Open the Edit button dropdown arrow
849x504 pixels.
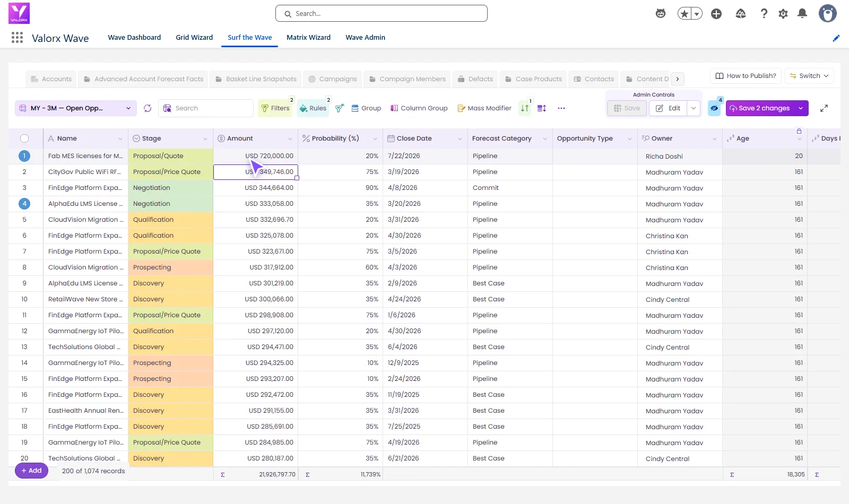694,108
